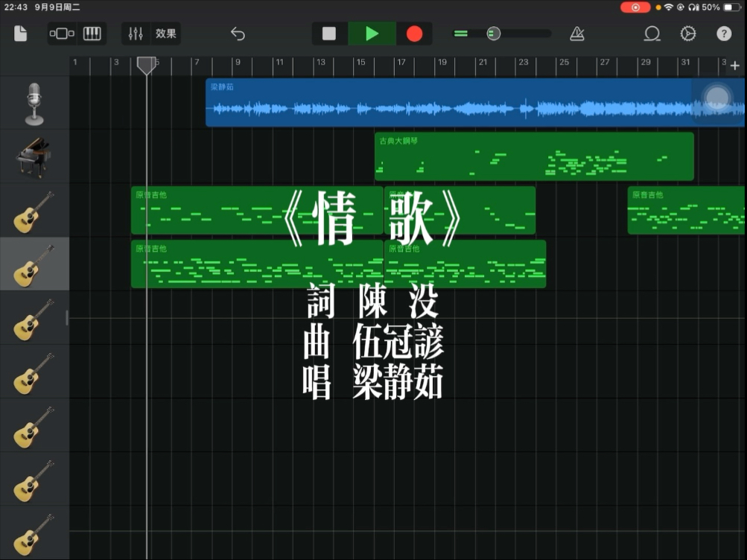Select the seventh acoustic guitar track header
Image resolution: width=747 pixels, height=560 pixels.
click(34, 533)
